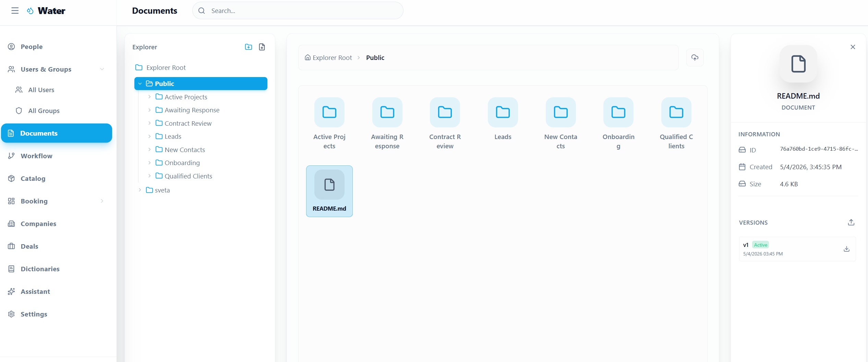Viewport: 868px width, 362px height.
Task: Upload a new version via Versions icon
Action: (x=851, y=222)
